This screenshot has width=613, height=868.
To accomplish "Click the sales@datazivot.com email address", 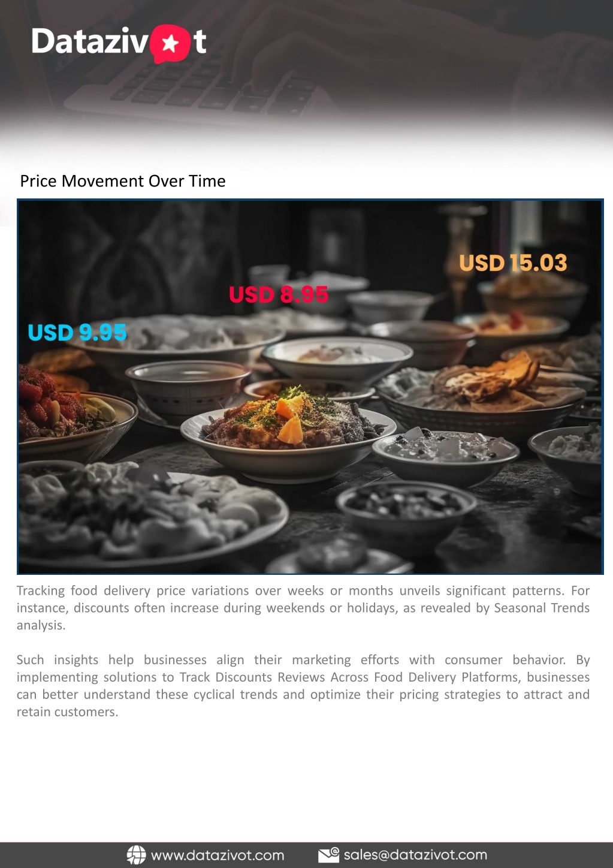I will click(x=415, y=855).
